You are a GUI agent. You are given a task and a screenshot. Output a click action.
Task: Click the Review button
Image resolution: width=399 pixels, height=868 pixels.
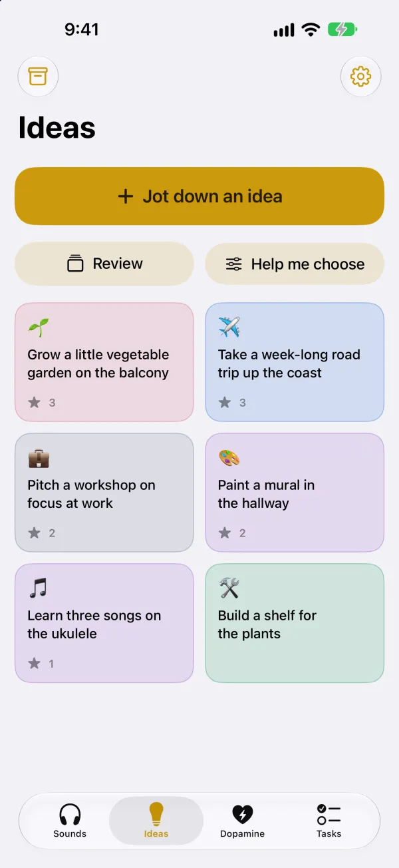[x=104, y=264]
